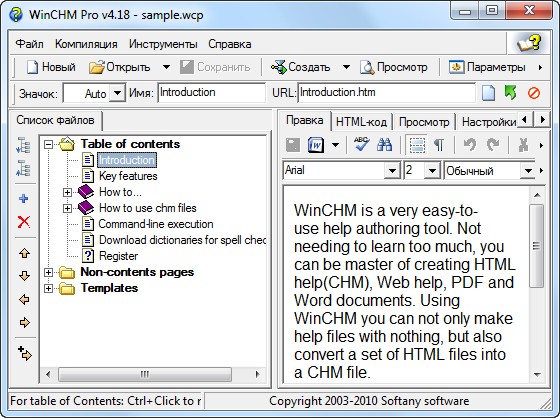Click tree horizontal scrollbar right arrow
Screen dimensions: 560x418
coord(257,374)
